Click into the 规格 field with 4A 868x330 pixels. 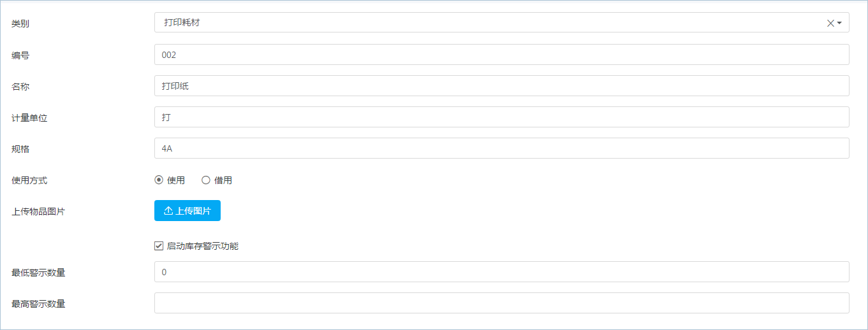(x=501, y=148)
